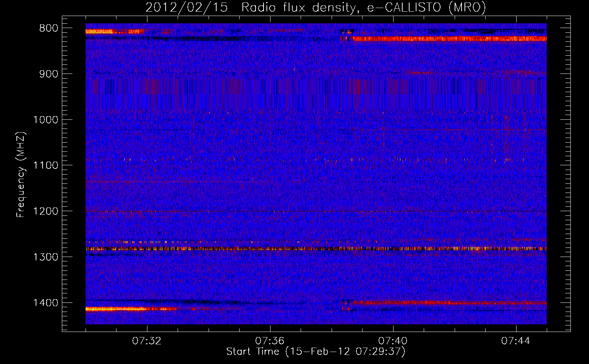The image size is (589, 364).
Task: Click the plot title '2012/02/15 Radio flux density, e-CALLISTO (MRO)'
Action: 316,7
